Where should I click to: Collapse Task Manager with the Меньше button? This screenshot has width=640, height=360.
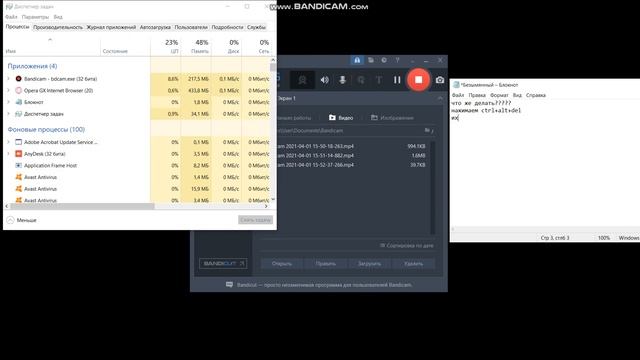point(22,220)
